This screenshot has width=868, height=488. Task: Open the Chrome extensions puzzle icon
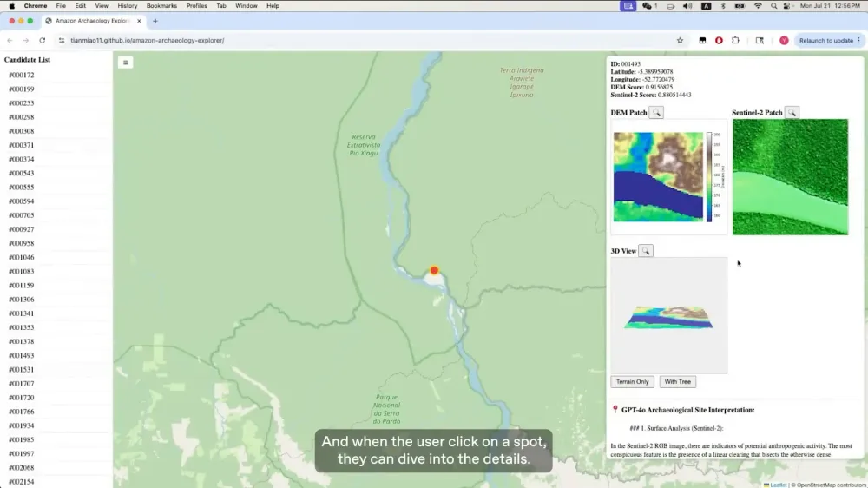(735, 41)
